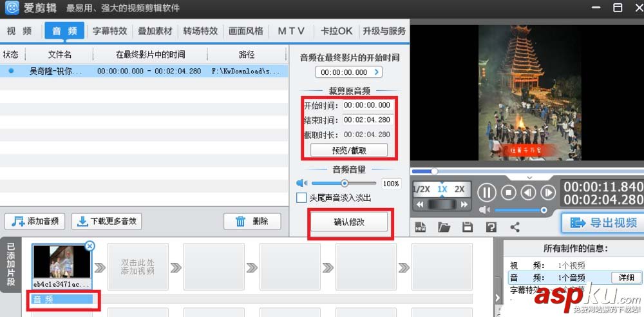The width and height of the screenshot is (644, 317).
Task: Switch to 视频 tab
Action: pyautogui.click(x=20, y=31)
